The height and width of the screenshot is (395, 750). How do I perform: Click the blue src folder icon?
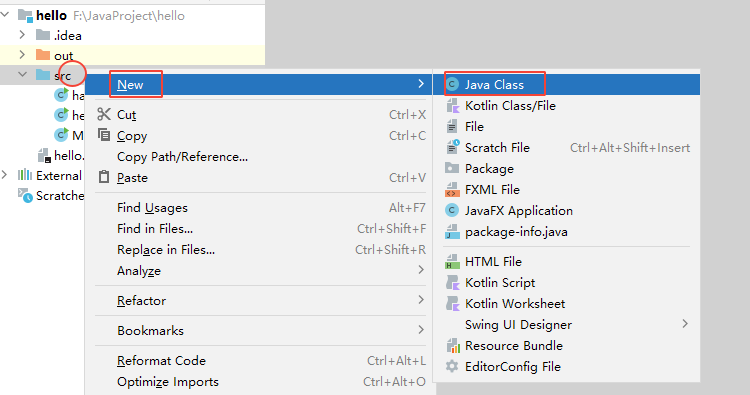click(x=43, y=75)
